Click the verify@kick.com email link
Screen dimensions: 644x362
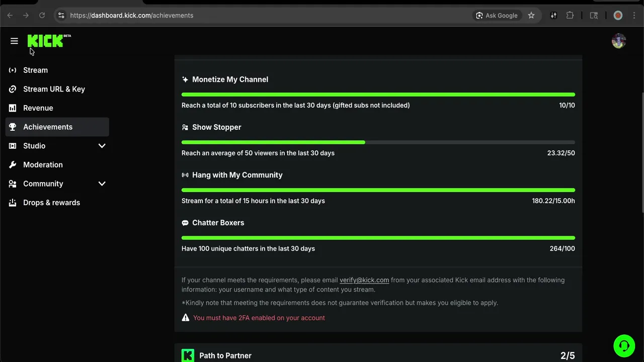pyautogui.click(x=364, y=280)
